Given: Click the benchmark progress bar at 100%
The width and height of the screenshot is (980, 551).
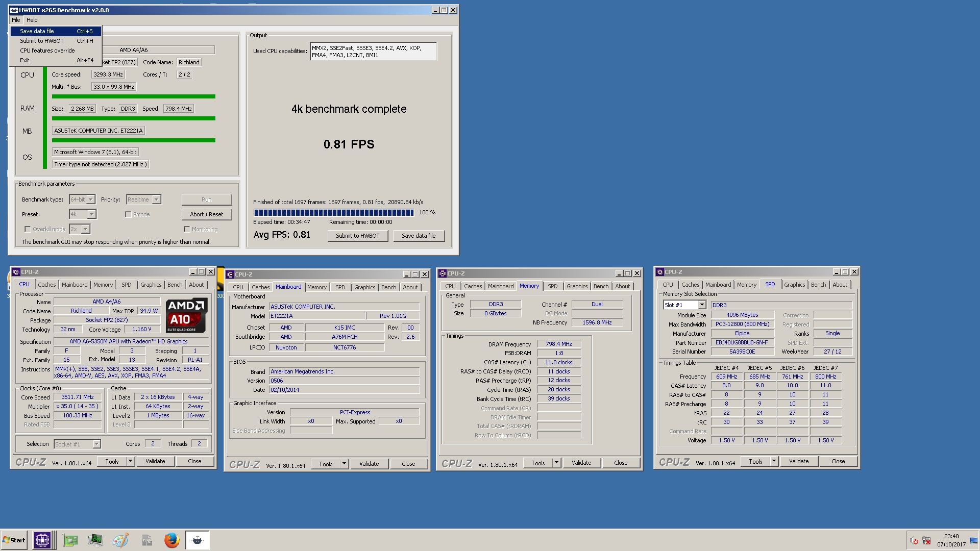Looking at the screenshot, I should click(333, 213).
